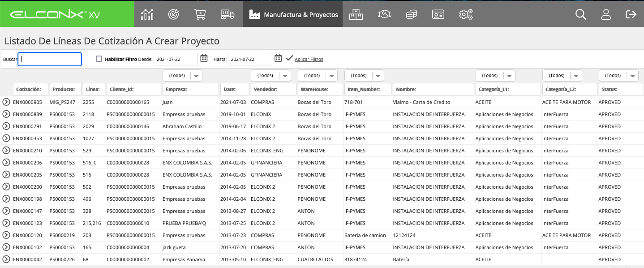Sort by the Nombre column header
644x268 pixels.
(x=433, y=89)
